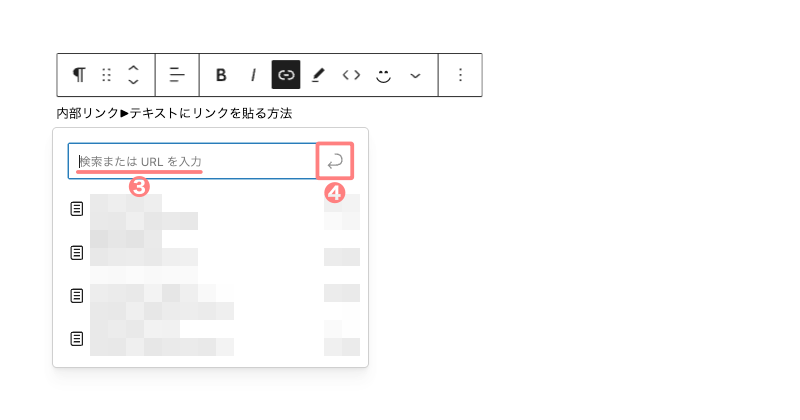Click the block drag handle dots
800x420 pixels.
click(106, 75)
